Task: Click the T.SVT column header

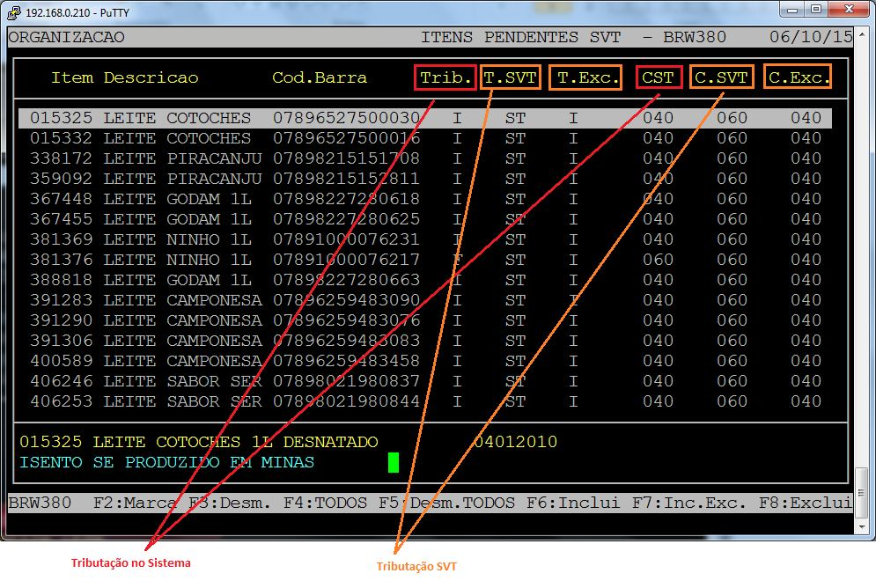Action: pos(510,77)
